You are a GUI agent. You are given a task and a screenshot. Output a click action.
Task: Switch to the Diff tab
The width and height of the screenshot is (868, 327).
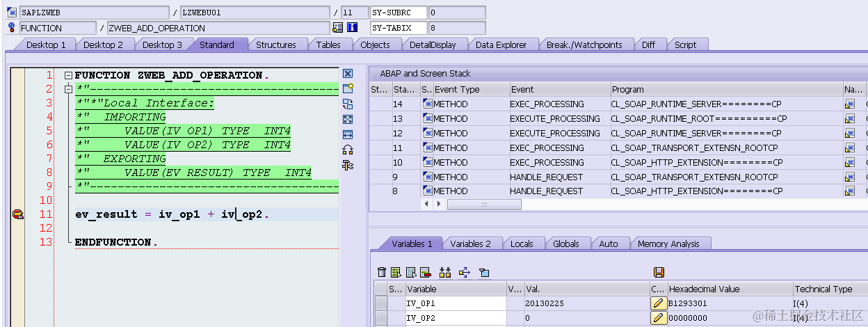(648, 45)
